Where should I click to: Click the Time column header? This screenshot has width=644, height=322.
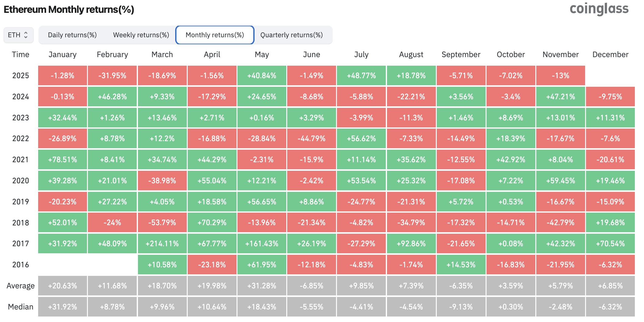20,54
